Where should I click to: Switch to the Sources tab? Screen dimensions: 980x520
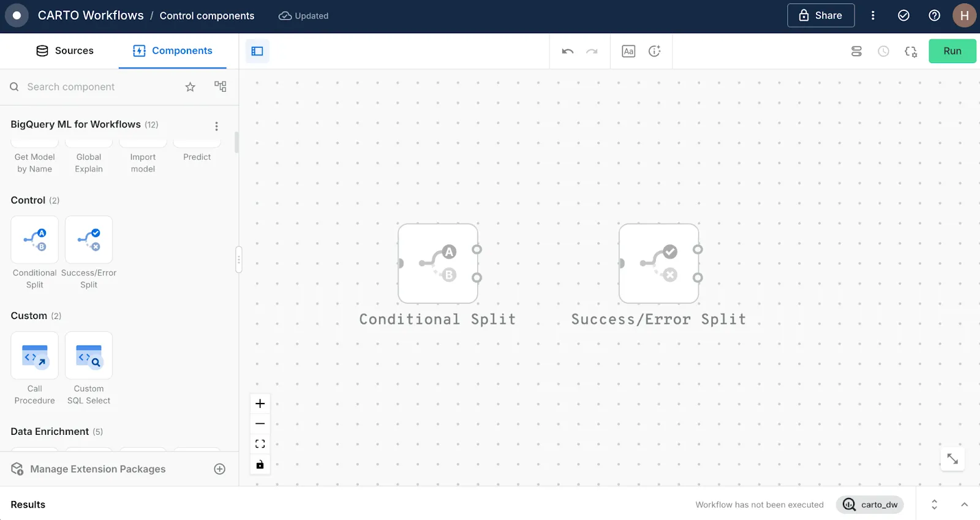65,51
